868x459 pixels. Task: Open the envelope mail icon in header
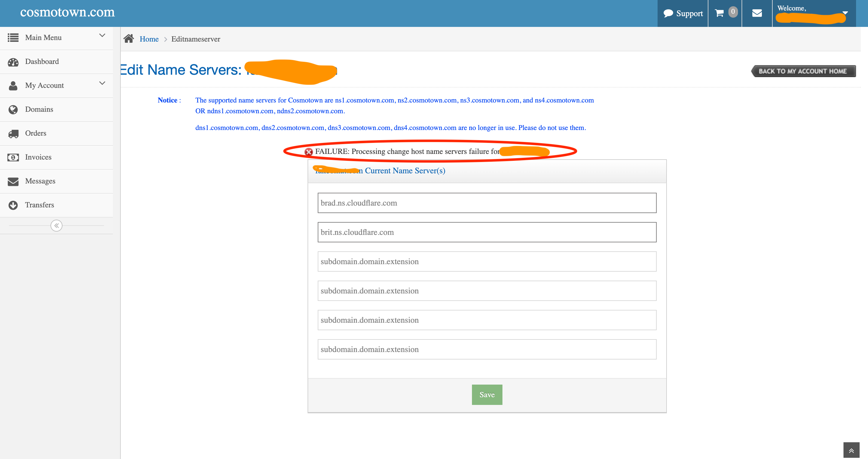757,13
